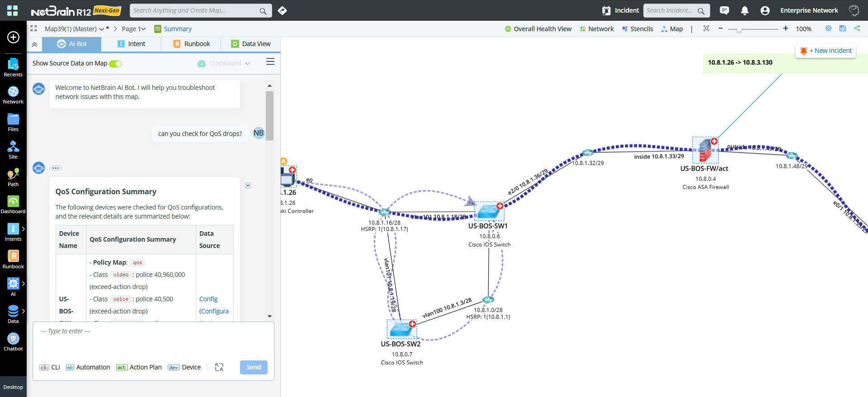The height and width of the screenshot is (397, 868).
Task: Save the map with the disk icon
Action: 843,28
